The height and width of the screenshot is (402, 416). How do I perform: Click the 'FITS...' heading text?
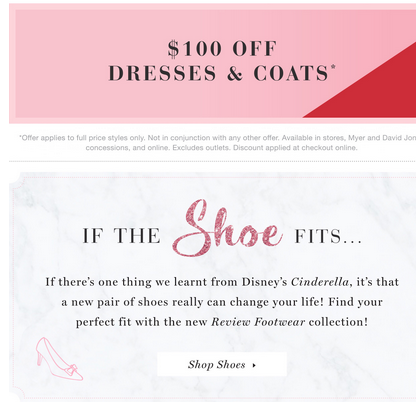(328, 236)
